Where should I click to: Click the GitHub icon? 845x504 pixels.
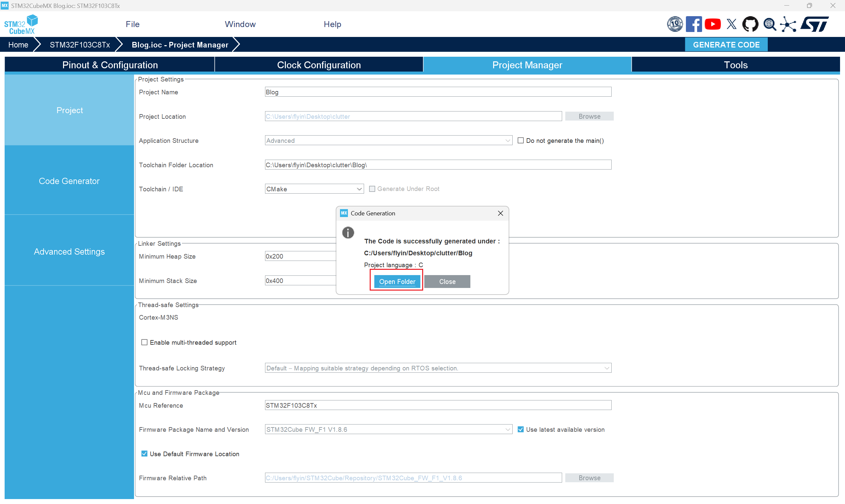point(750,24)
